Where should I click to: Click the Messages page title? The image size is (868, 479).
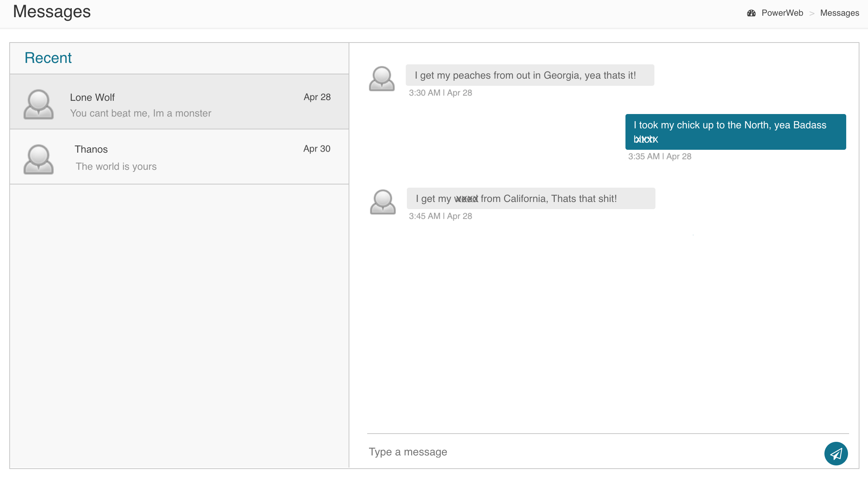(52, 11)
